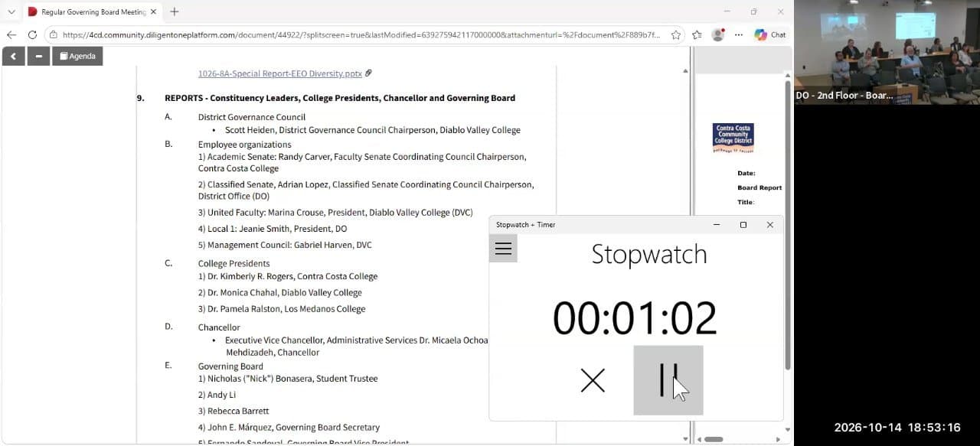Open the tab list dropdown arrow
The width and height of the screenshot is (980, 446).
click(11, 11)
